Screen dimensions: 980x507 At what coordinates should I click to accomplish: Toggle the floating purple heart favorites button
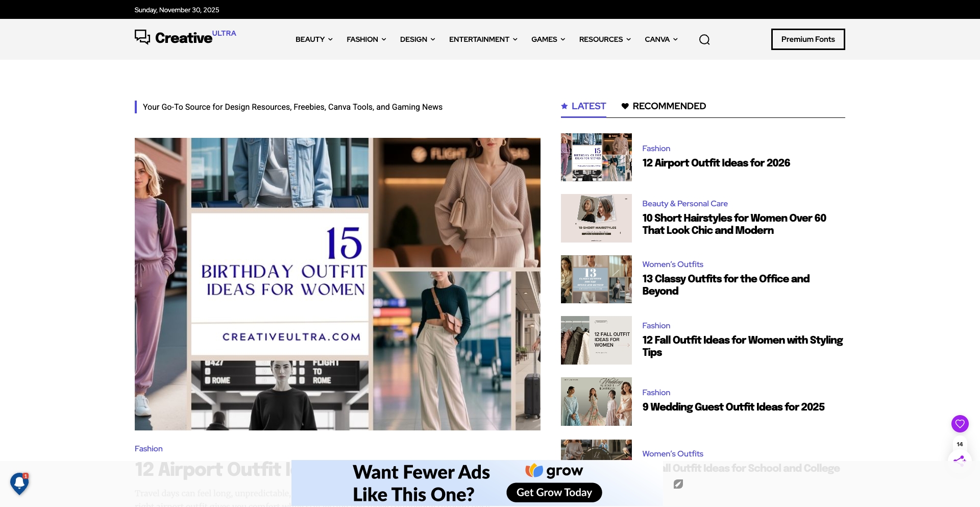960,423
